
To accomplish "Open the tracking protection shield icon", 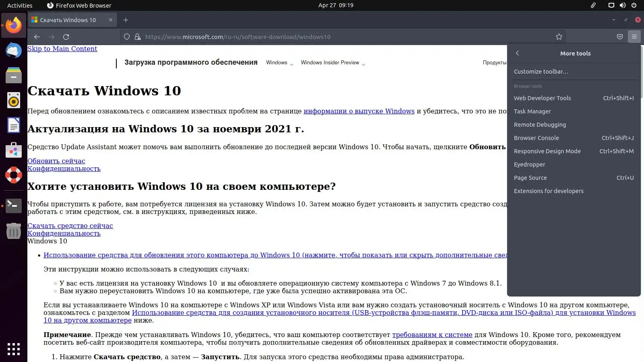I will [127, 37].
